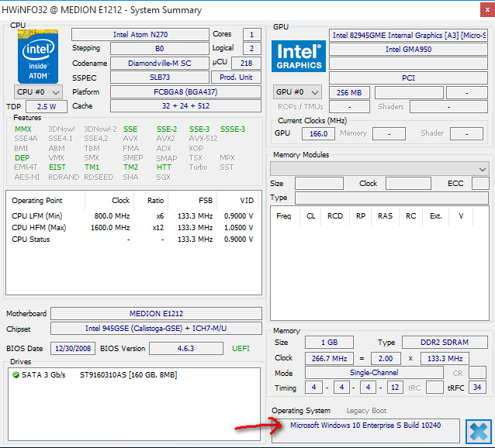Click the FCBGA8 (BGA437) platform field
This screenshot has height=448, width=495.
pyautogui.click(x=185, y=91)
